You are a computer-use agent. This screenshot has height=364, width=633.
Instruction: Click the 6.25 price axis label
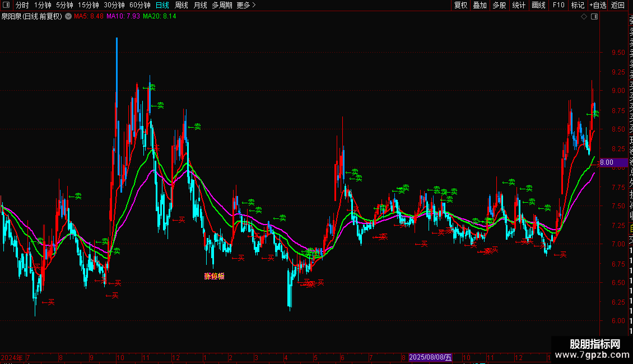[618, 302]
